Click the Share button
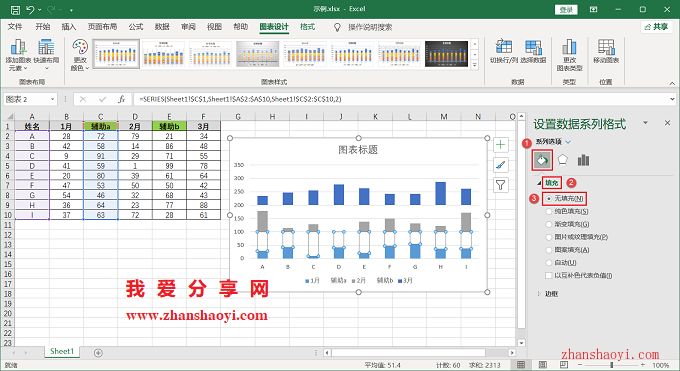680x371 pixels. click(x=657, y=27)
